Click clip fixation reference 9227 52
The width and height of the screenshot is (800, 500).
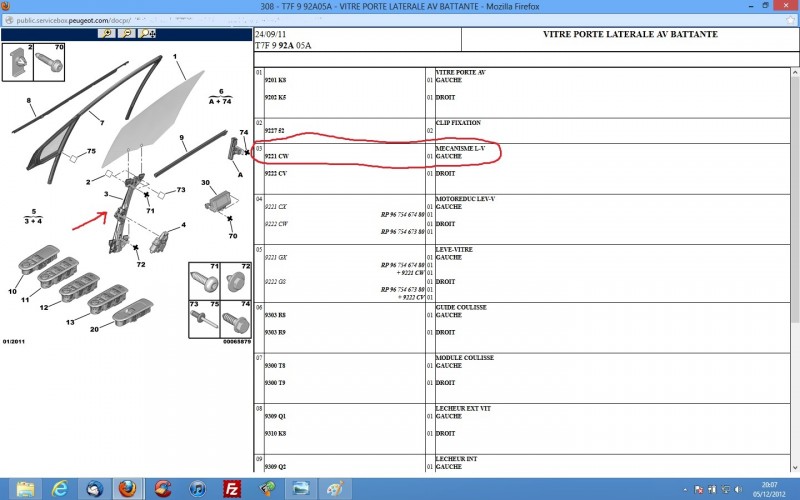pyautogui.click(x=276, y=131)
